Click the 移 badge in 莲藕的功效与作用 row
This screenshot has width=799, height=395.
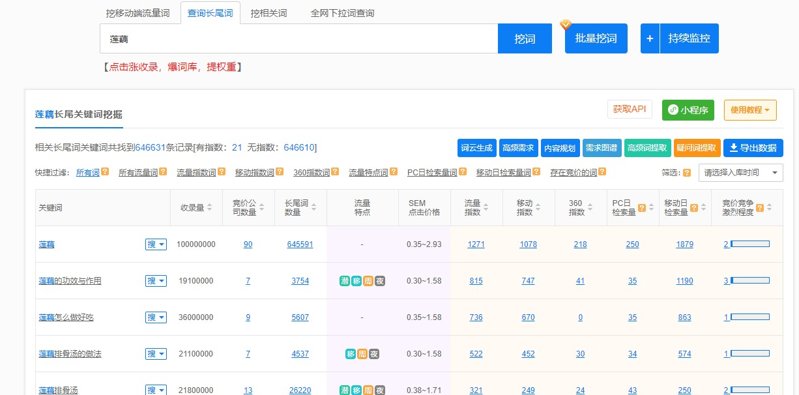(357, 281)
